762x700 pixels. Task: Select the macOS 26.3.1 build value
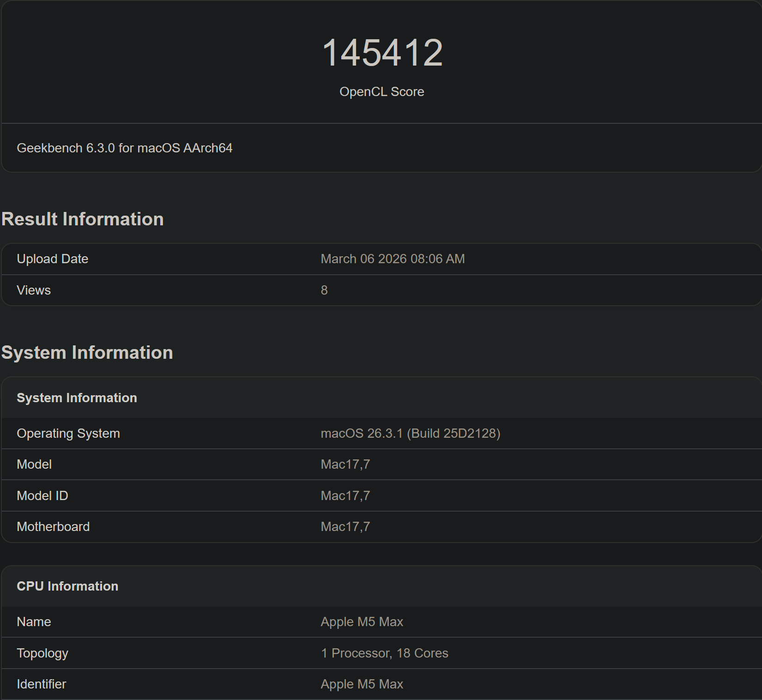click(410, 434)
